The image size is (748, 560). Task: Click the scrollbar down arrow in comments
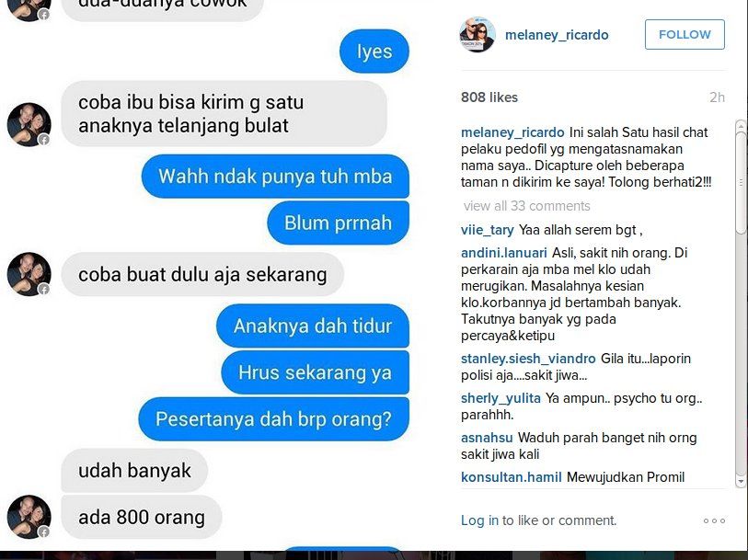click(741, 481)
